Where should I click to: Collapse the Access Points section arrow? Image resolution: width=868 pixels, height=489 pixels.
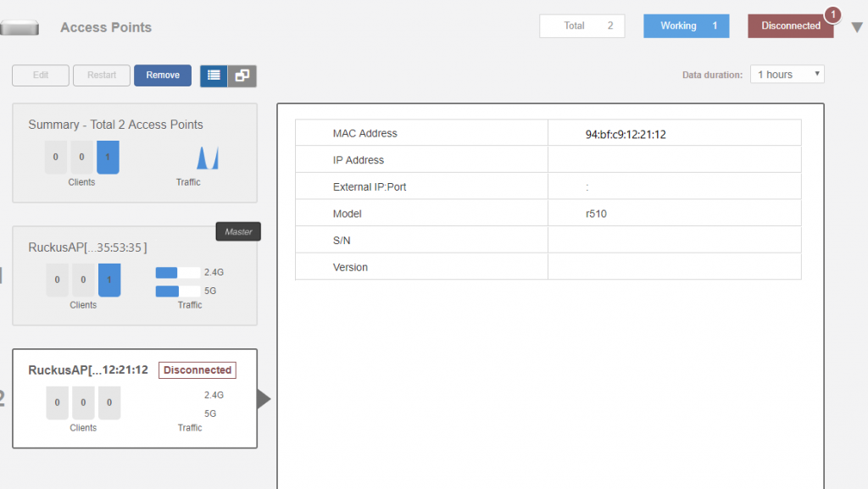857,27
